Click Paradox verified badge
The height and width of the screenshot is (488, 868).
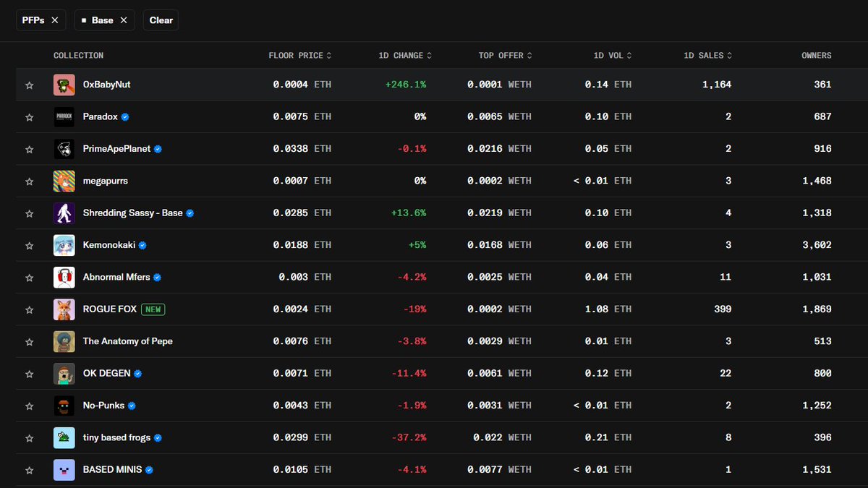(125, 116)
